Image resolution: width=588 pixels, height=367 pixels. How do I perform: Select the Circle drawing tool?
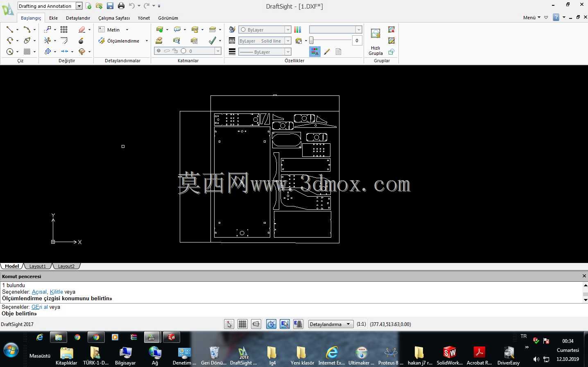(x=10, y=52)
